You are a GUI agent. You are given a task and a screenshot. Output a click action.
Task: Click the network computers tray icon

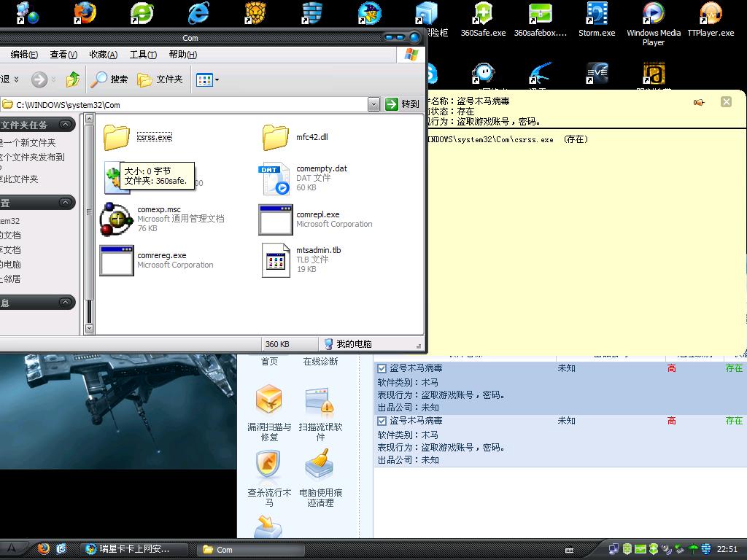click(x=614, y=550)
